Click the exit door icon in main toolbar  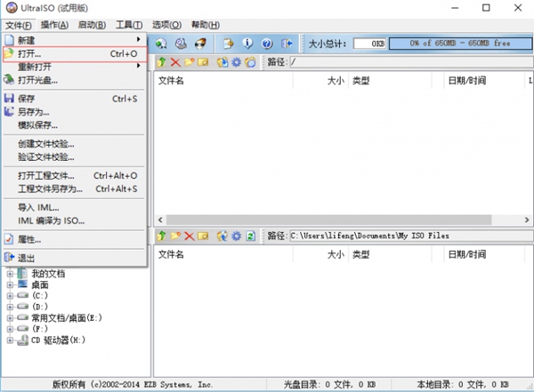(x=287, y=44)
